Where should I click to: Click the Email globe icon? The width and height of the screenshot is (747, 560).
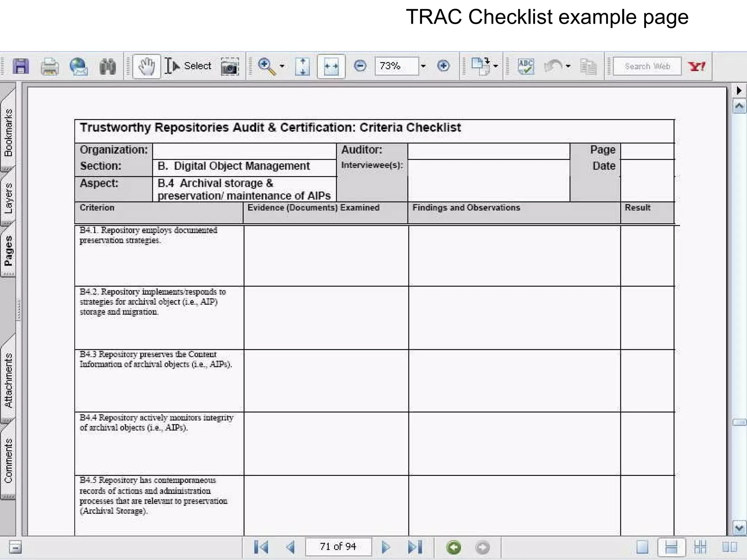tap(78, 66)
